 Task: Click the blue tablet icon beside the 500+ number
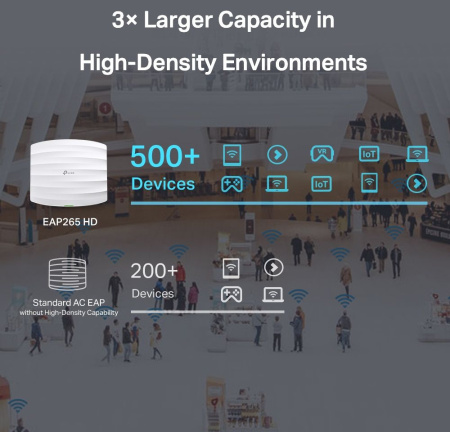coord(232,155)
